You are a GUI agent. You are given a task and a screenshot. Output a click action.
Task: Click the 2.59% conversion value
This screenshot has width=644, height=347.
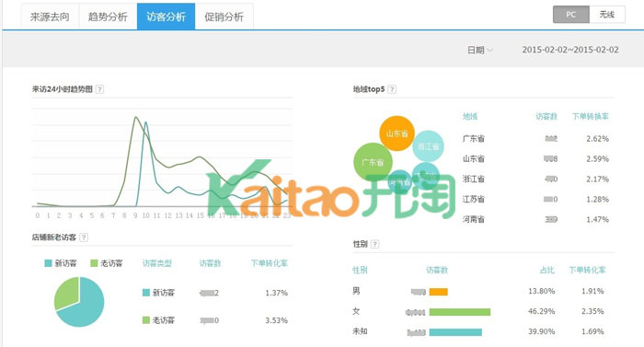(597, 158)
